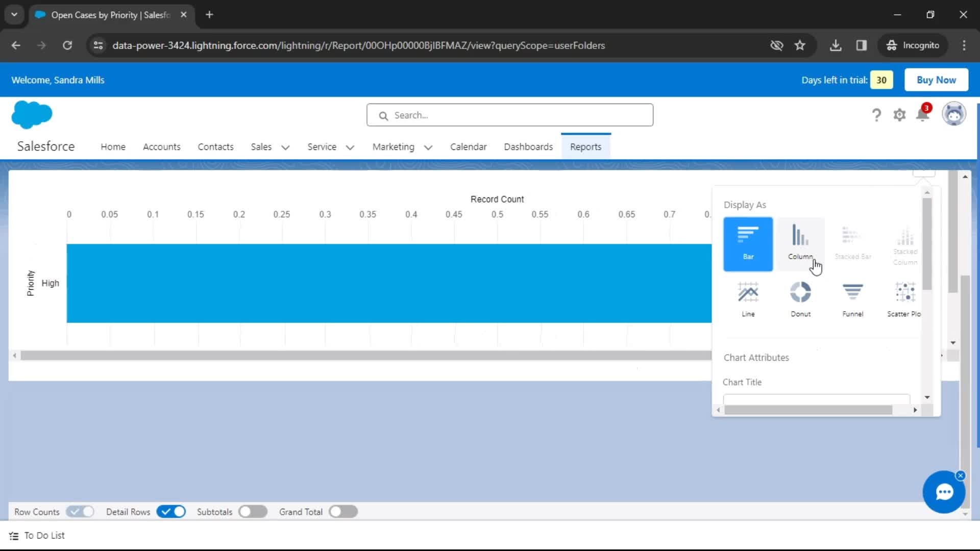This screenshot has height=551, width=980.
Task: Click the Display As panel vertical scrollbar
Action: point(927,244)
